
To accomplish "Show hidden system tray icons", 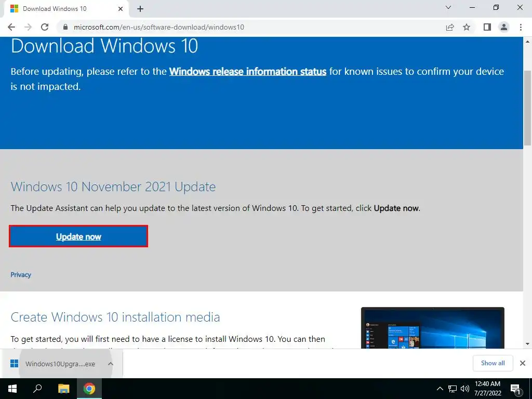I will coord(440,389).
